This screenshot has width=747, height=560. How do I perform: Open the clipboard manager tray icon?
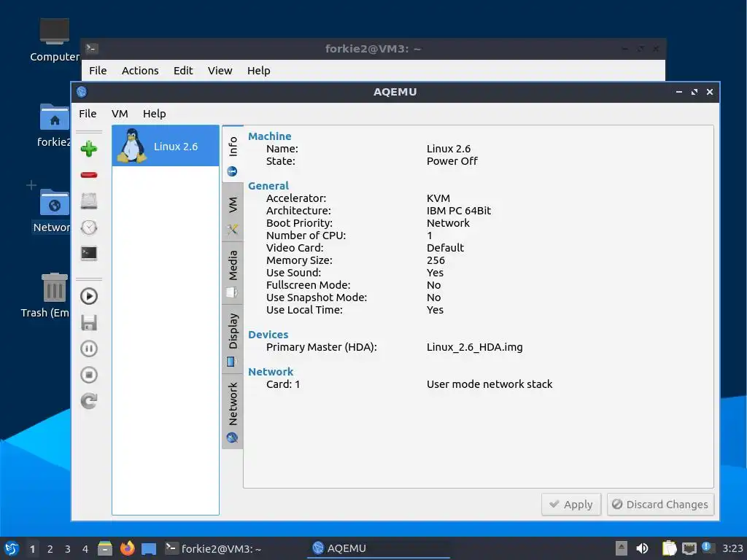click(669, 548)
